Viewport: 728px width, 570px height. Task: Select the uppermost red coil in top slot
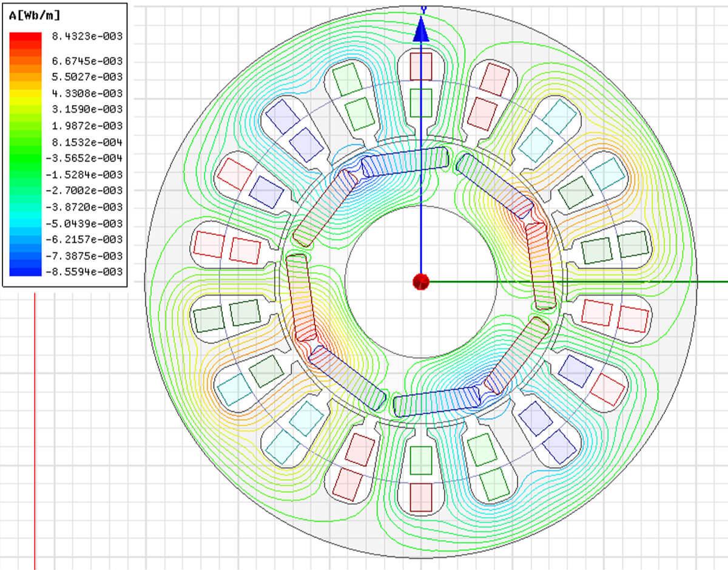click(421, 66)
